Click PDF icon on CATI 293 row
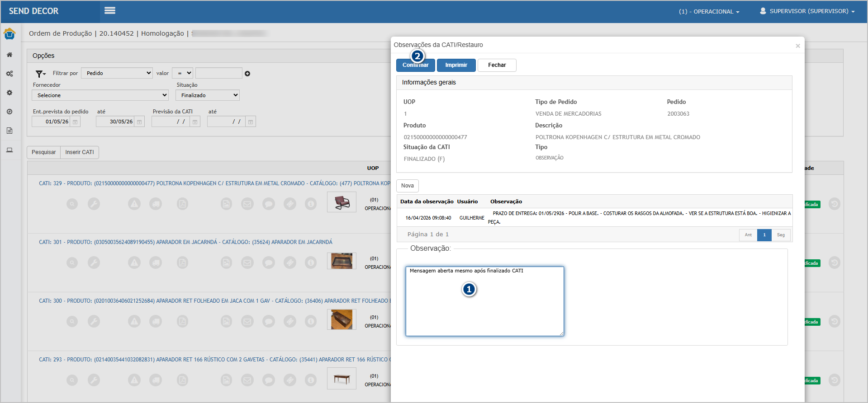Viewport: 868px width, 403px height. pyautogui.click(x=182, y=380)
